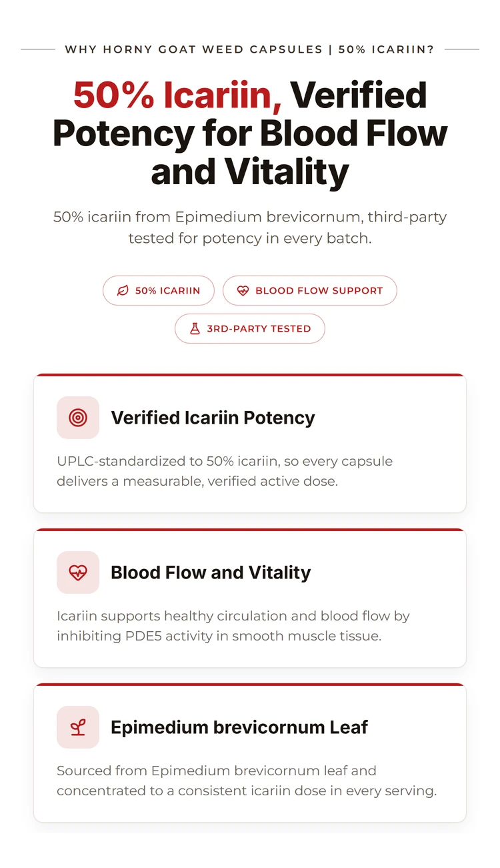
Task: Click the red '50% Icariin,' headline text
Action: click(x=177, y=95)
